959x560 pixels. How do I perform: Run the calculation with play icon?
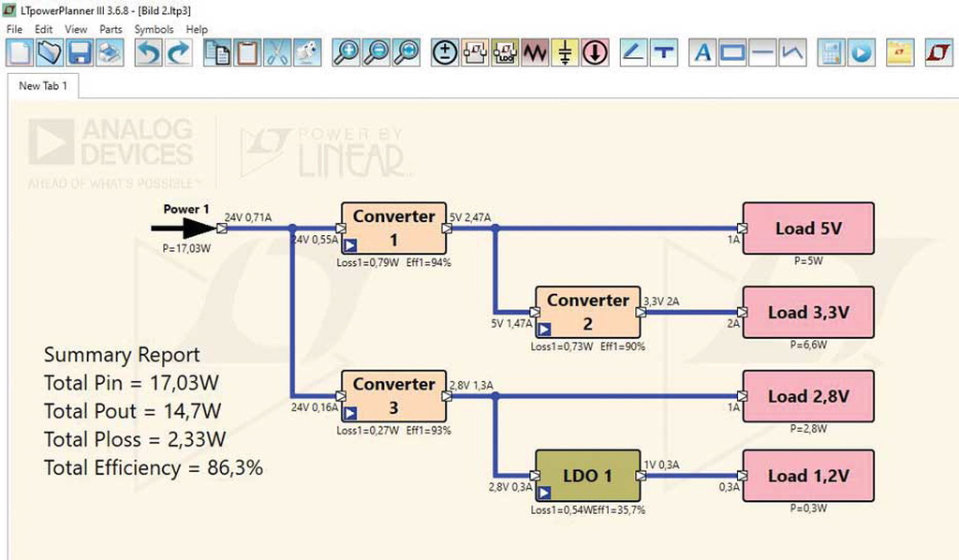click(861, 53)
